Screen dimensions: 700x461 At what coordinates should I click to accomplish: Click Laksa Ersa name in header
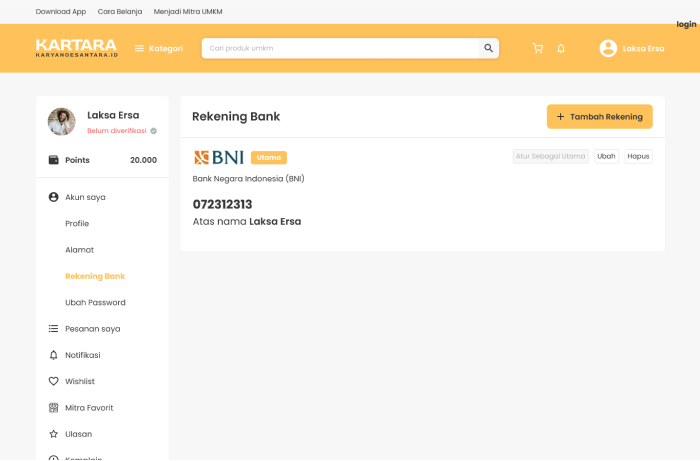[x=643, y=48]
